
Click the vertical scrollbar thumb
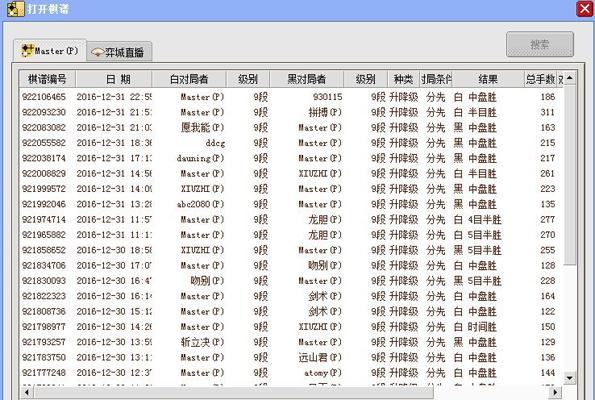tap(570, 175)
